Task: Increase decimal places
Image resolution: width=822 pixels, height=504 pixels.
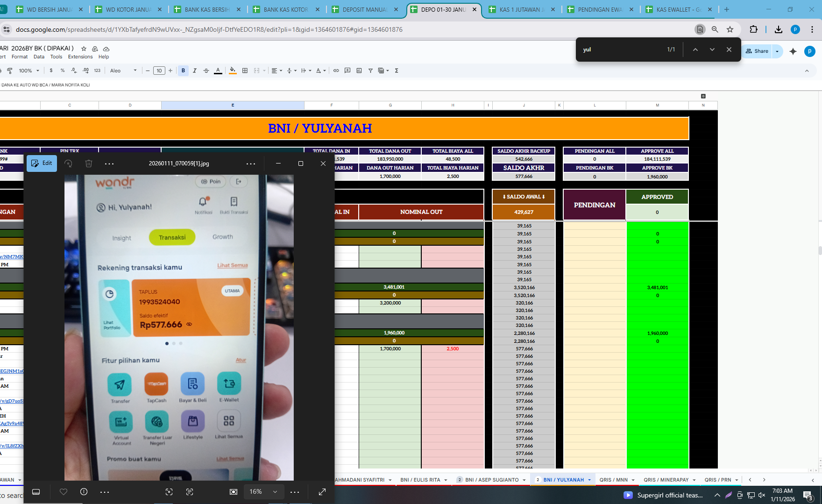Action: [x=85, y=71]
